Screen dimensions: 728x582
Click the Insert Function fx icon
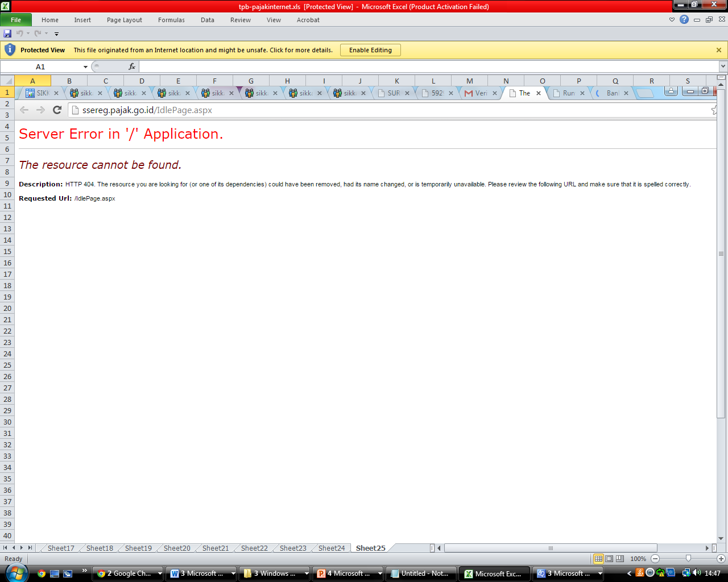coord(132,66)
